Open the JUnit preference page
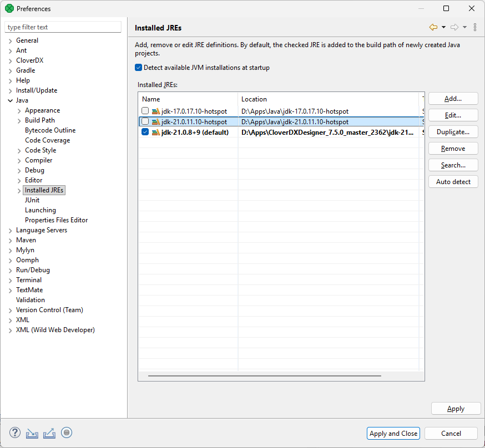 pos(32,200)
